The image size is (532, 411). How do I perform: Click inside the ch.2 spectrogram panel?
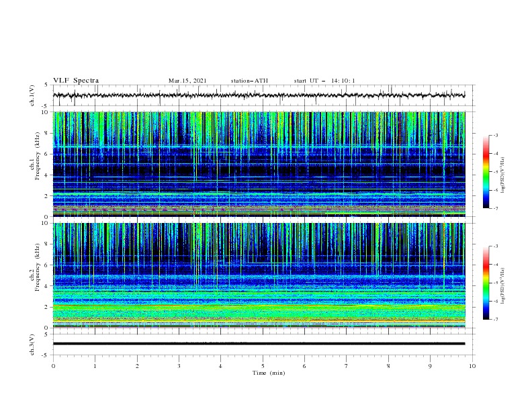tap(259, 275)
